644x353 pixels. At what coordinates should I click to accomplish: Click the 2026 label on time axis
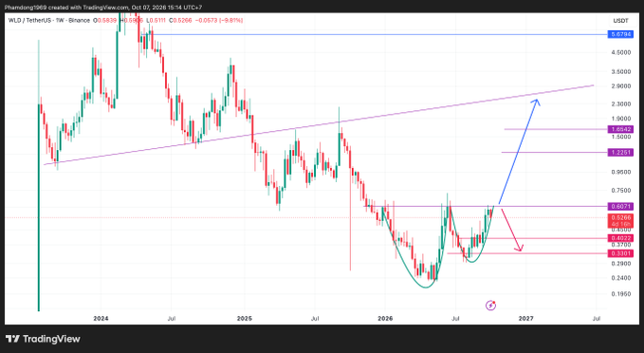[385, 319]
